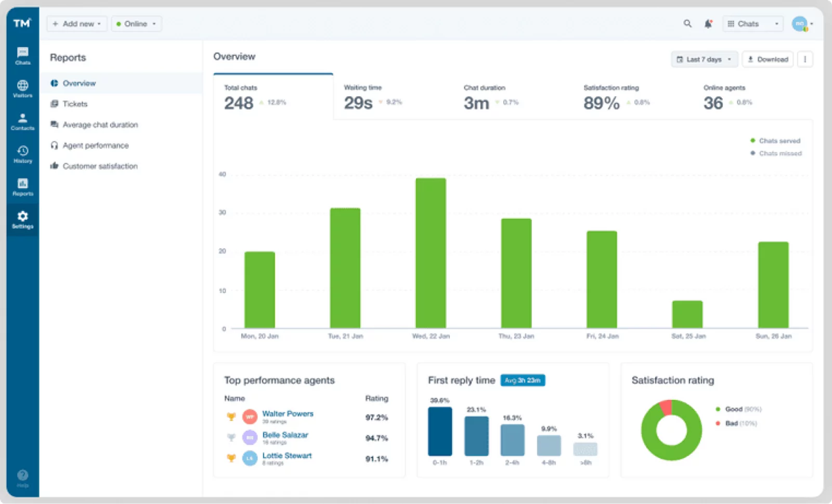
Task: Click the Rating column header
Action: (x=377, y=398)
